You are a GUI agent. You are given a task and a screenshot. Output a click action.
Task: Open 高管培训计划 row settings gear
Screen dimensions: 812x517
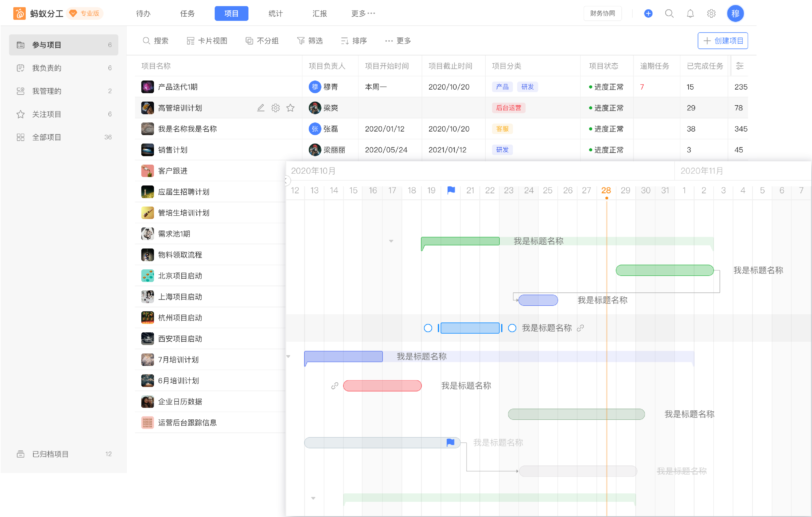tap(275, 108)
